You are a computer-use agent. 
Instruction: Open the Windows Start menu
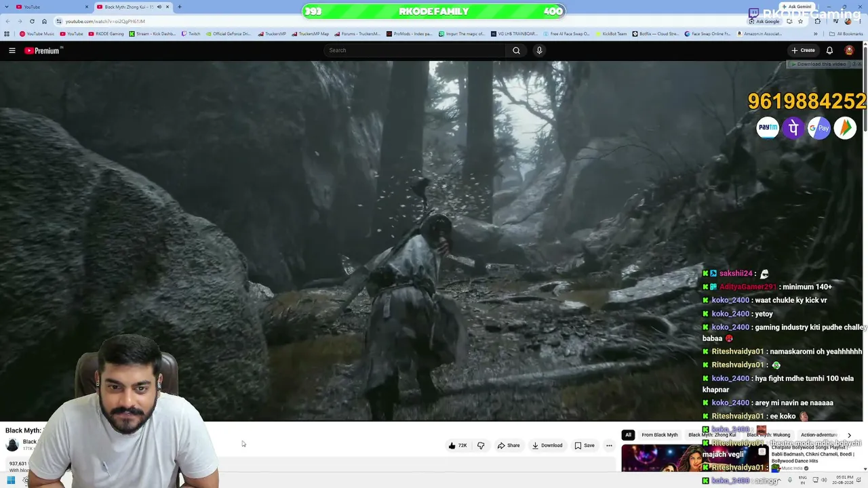tap(11, 481)
